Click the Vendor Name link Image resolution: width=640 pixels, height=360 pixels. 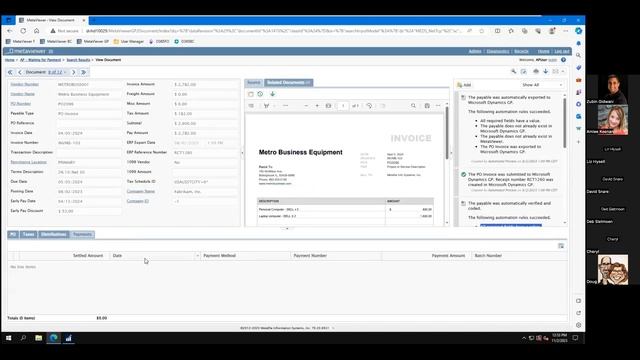(22, 94)
